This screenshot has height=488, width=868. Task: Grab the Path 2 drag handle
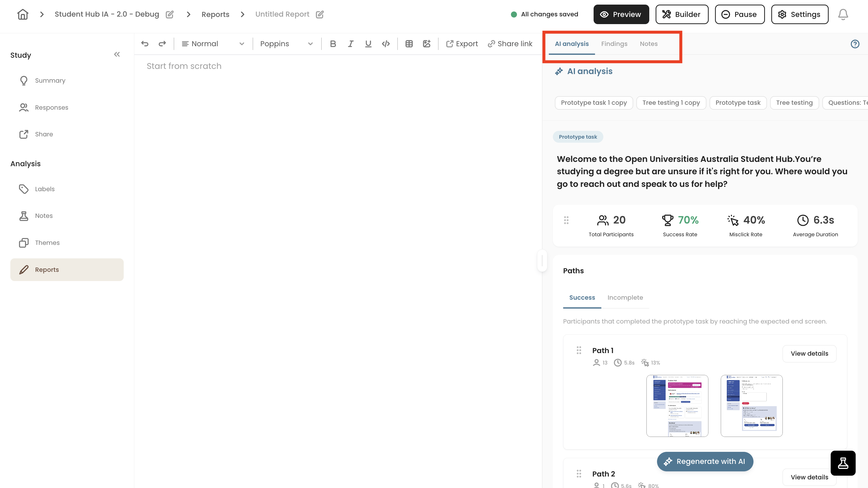point(579,474)
